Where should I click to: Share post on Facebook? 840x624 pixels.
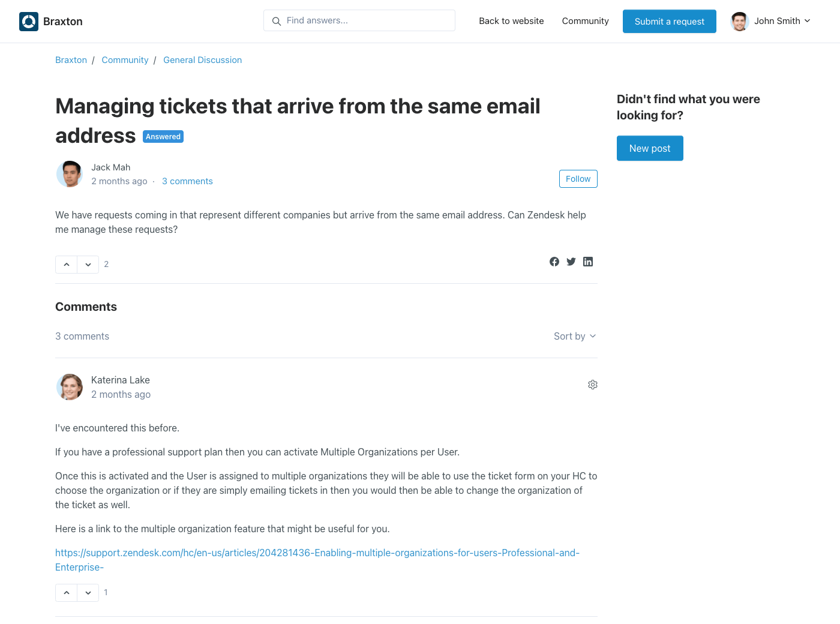(x=554, y=262)
